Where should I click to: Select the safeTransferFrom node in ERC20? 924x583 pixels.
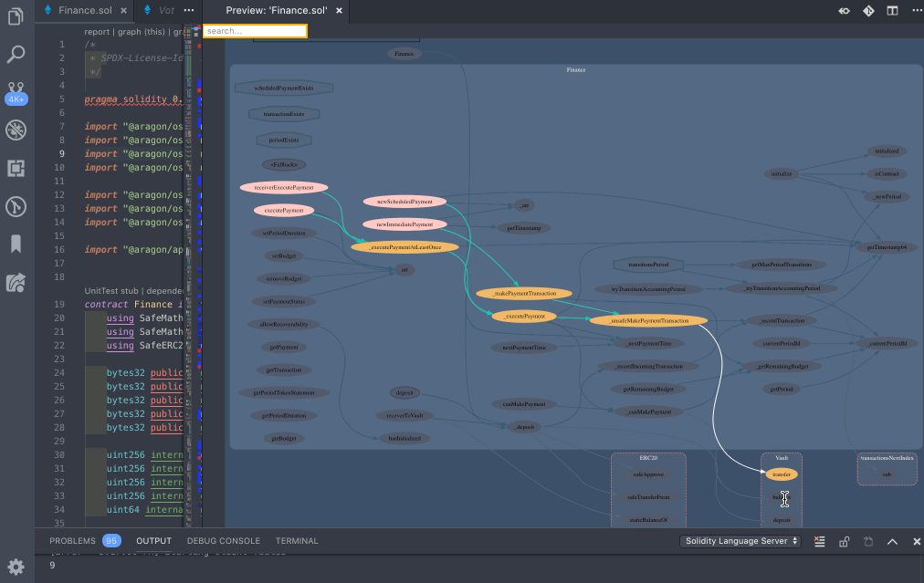coord(648,497)
